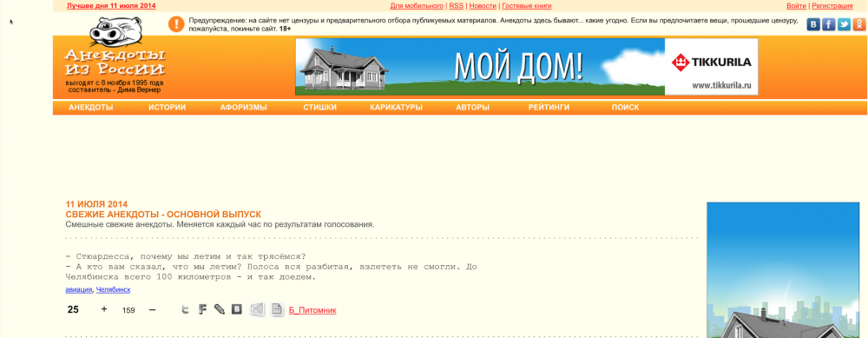Click the vote count 159
Screen dimensions: 868x338
(x=128, y=310)
